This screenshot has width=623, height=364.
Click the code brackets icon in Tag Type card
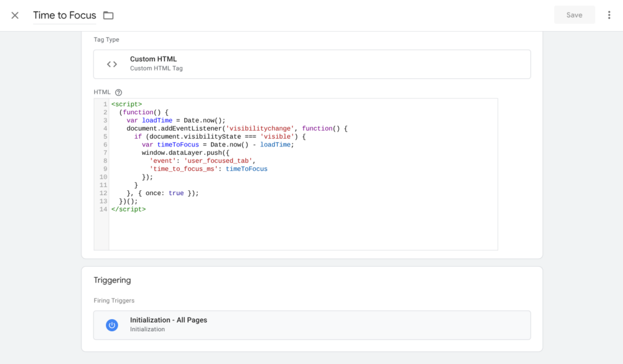click(112, 63)
